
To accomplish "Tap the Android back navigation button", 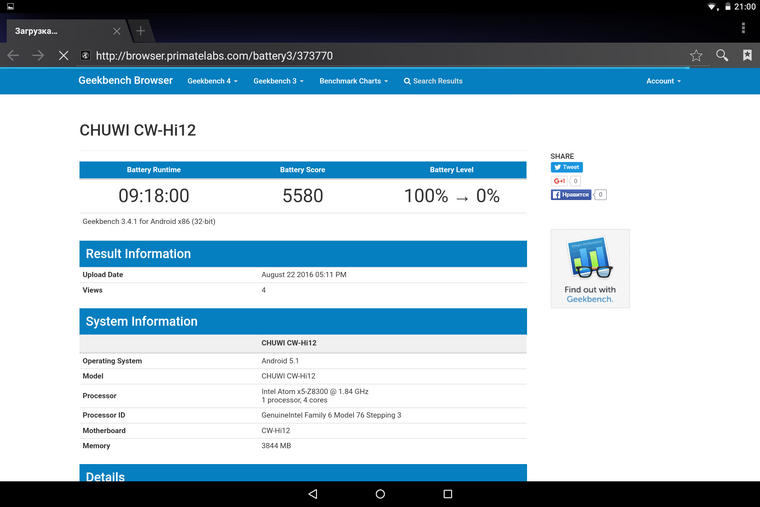I will (x=313, y=494).
